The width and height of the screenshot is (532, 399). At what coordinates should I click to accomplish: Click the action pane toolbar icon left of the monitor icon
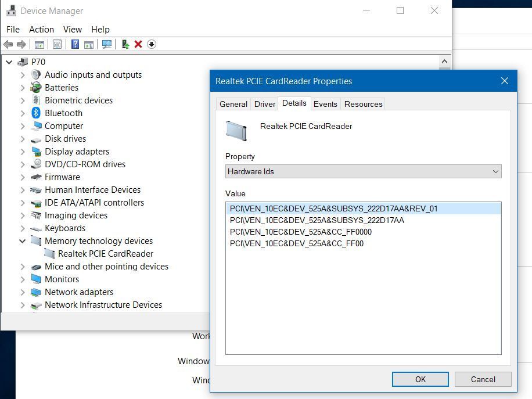point(89,45)
